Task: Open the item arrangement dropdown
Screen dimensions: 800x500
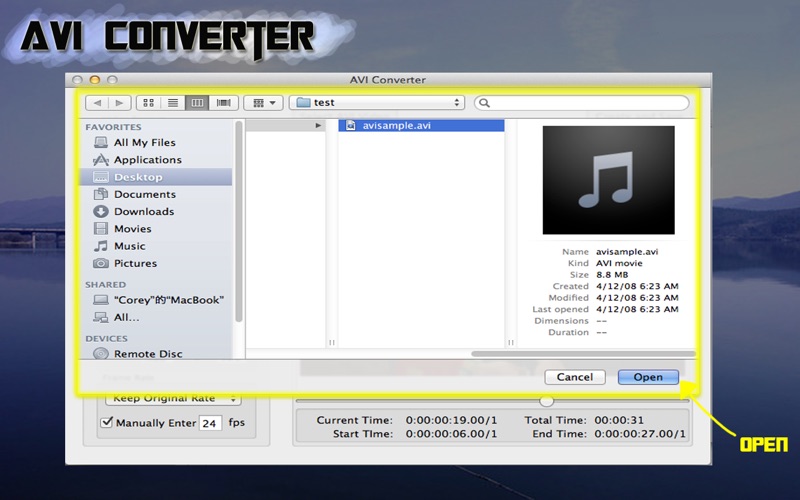Action: [263, 103]
